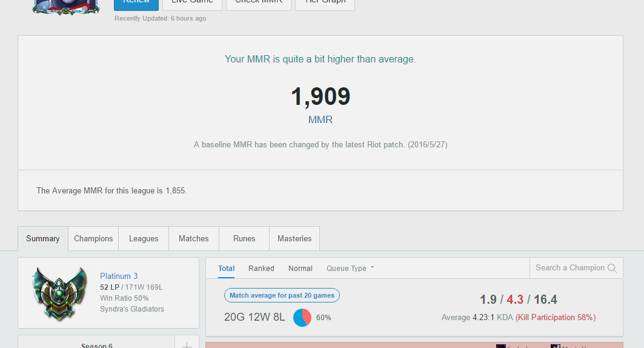Image resolution: width=644 pixels, height=348 pixels.
Task: Select the Matches tab
Action: click(x=193, y=239)
